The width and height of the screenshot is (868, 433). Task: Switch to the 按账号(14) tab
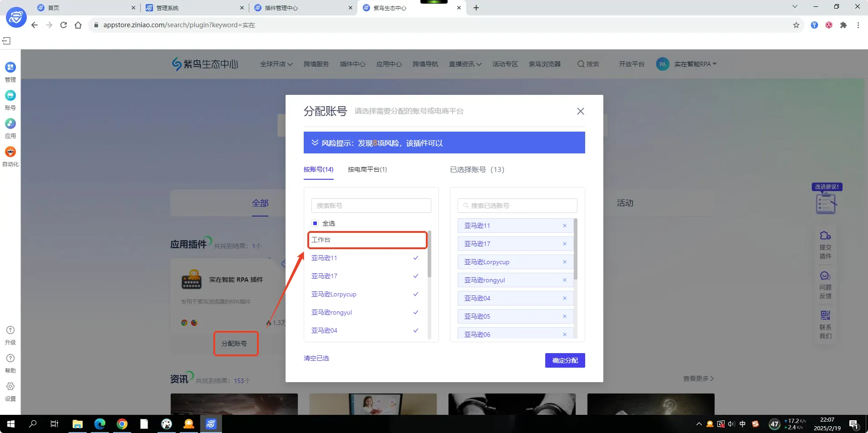[x=319, y=169]
